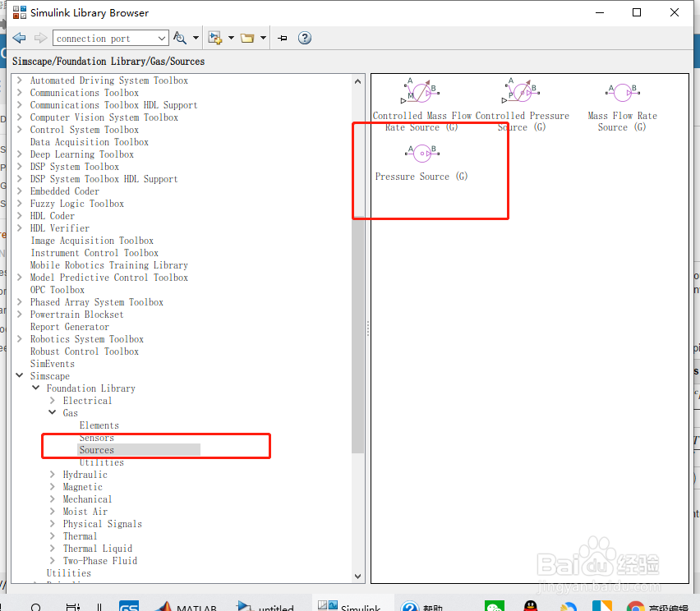Open untitled model in taskbar
700x611 pixels.
pyautogui.click(x=266, y=606)
